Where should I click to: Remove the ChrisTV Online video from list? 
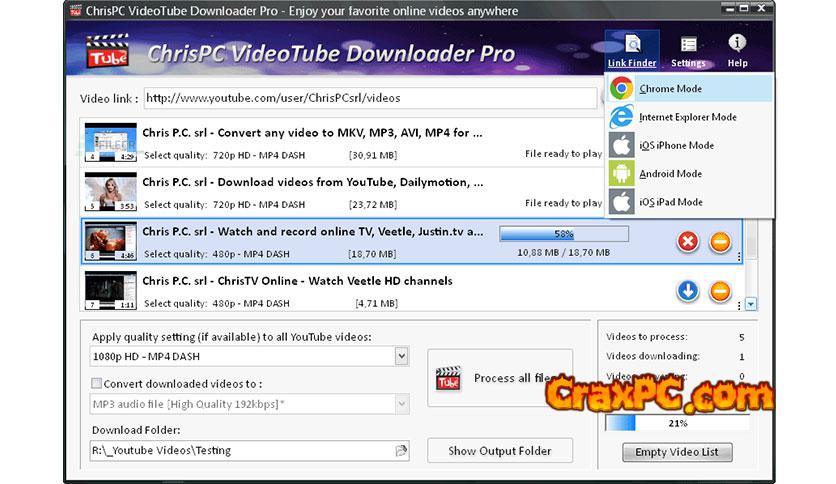720,291
